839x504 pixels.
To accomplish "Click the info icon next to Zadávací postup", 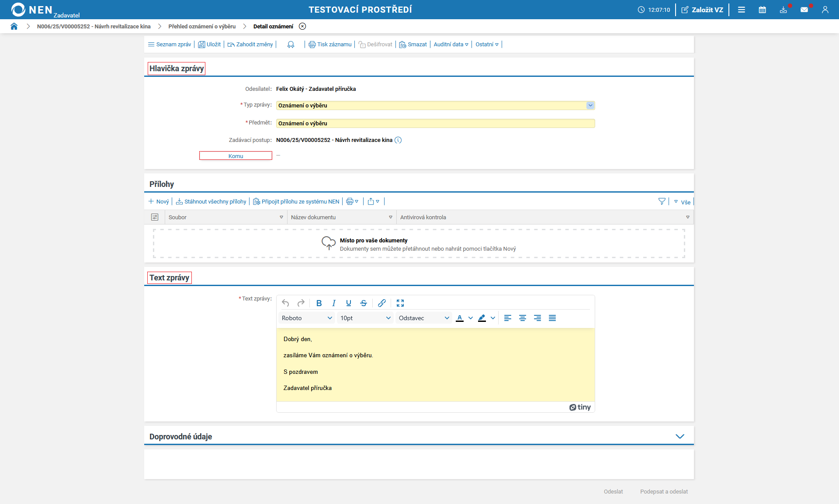I will 398,140.
